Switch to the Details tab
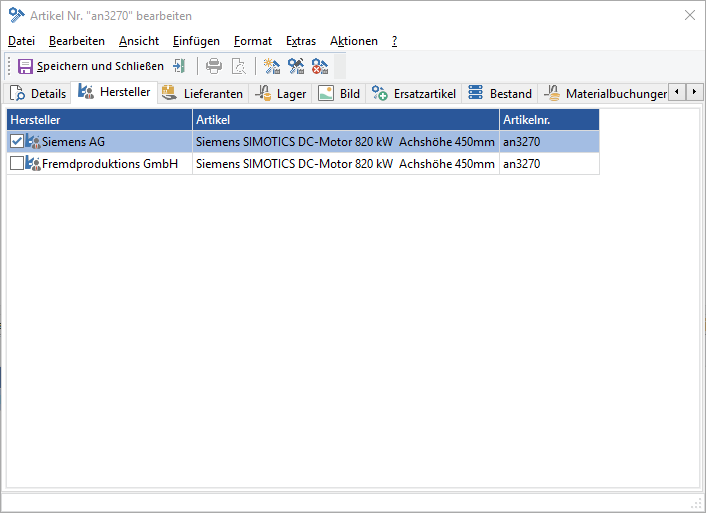706x513 pixels. click(38, 93)
